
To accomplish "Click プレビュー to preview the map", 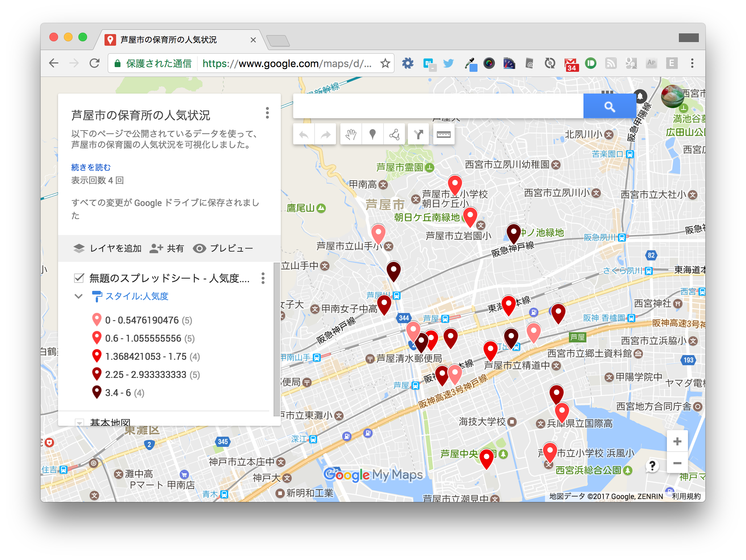I will coord(223,248).
